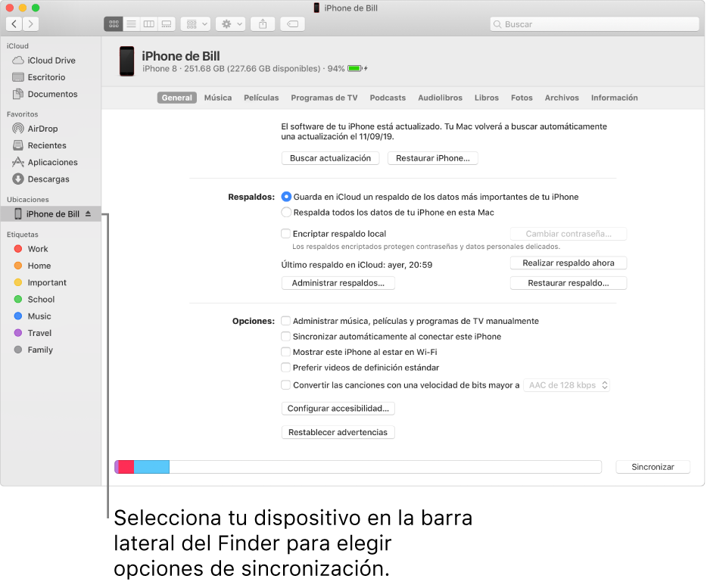Switch to the Audiolibros tab
The height and width of the screenshot is (588, 707).
click(440, 98)
